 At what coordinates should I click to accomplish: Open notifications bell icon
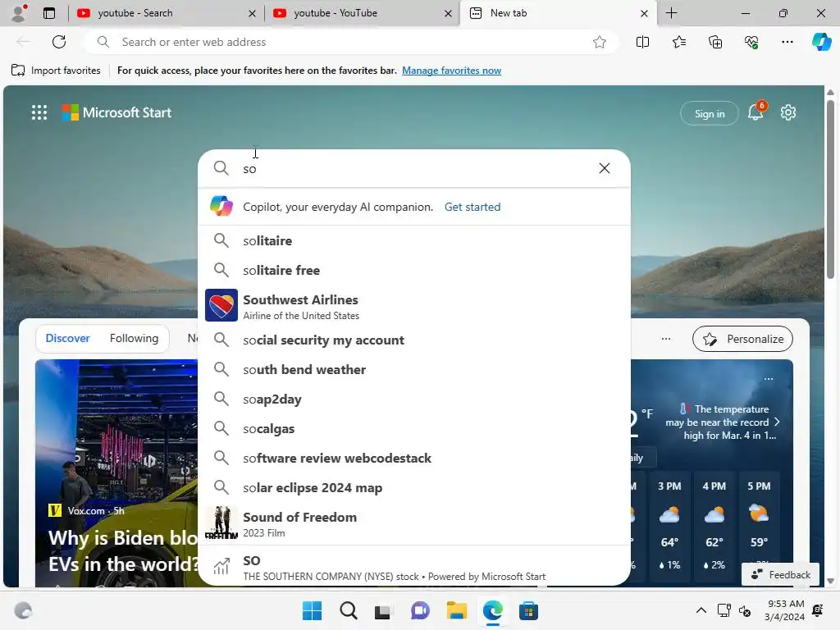(756, 112)
